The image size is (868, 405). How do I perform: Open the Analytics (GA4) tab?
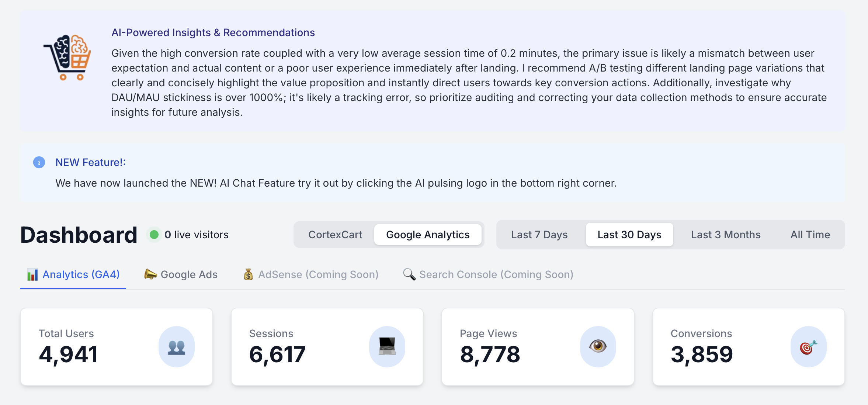81,274
